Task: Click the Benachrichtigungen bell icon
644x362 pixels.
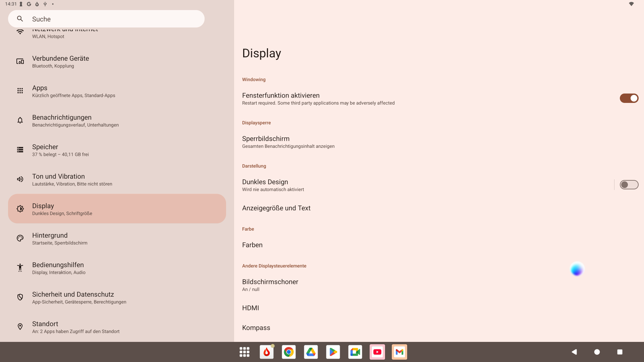Action: [20, 120]
